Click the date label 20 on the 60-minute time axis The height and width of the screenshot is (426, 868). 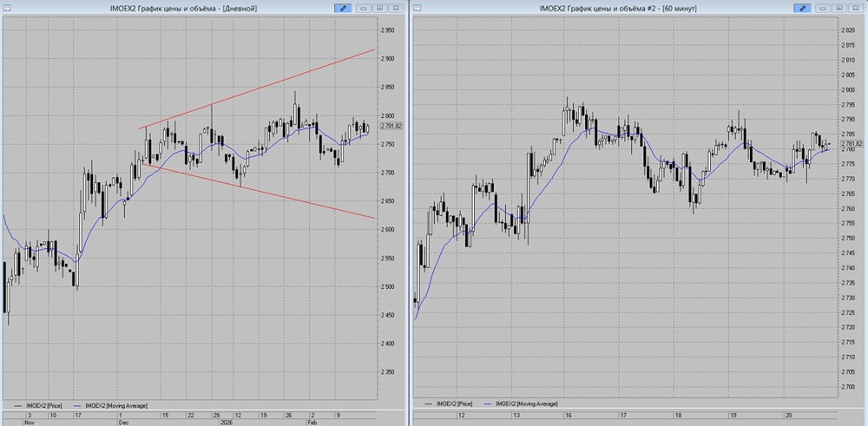[x=789, y=415]
